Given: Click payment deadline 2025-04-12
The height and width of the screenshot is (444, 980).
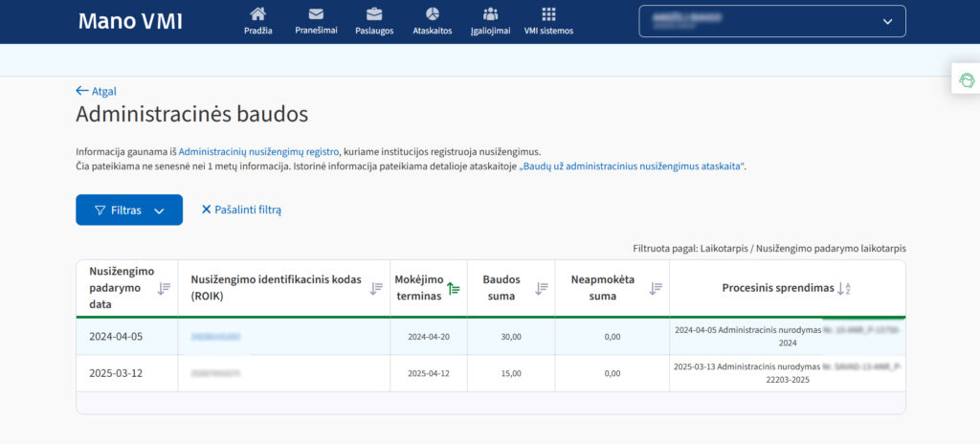Looking at the screenshot, I should coord(429,373).
